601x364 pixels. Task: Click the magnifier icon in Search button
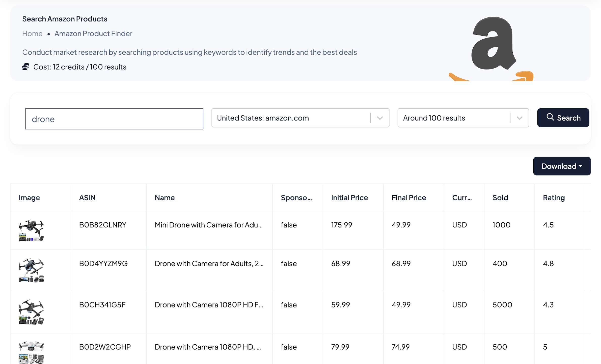[550, 117]
